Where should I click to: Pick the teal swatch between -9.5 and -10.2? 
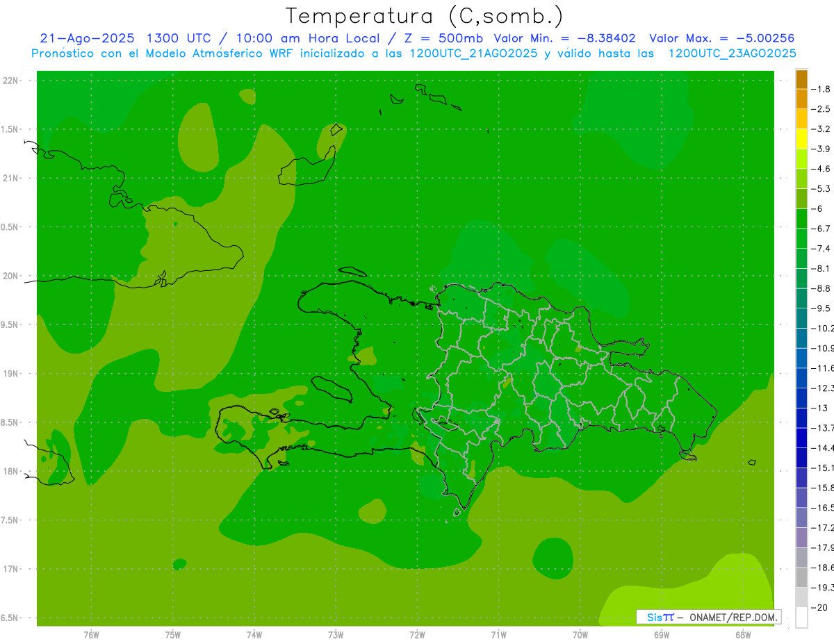coord(801,318)
